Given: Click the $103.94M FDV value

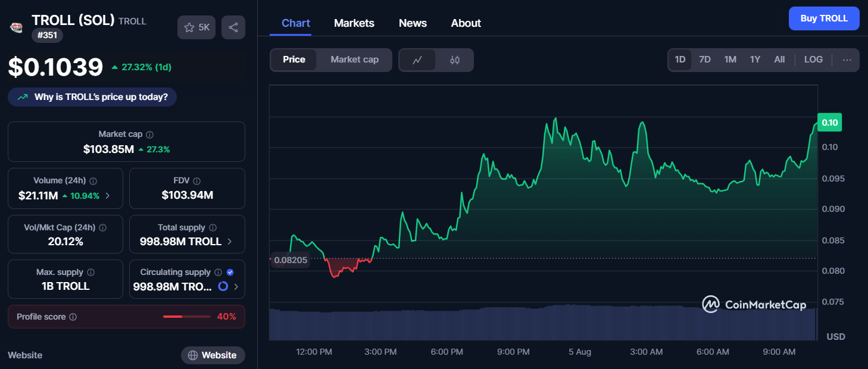Looking at the screenshot, I should [187, 195].
